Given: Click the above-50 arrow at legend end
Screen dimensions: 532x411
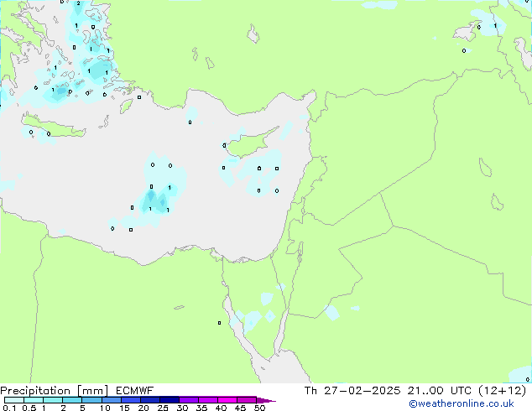Looking at the screenshot, I should click(x=266, y=401).
